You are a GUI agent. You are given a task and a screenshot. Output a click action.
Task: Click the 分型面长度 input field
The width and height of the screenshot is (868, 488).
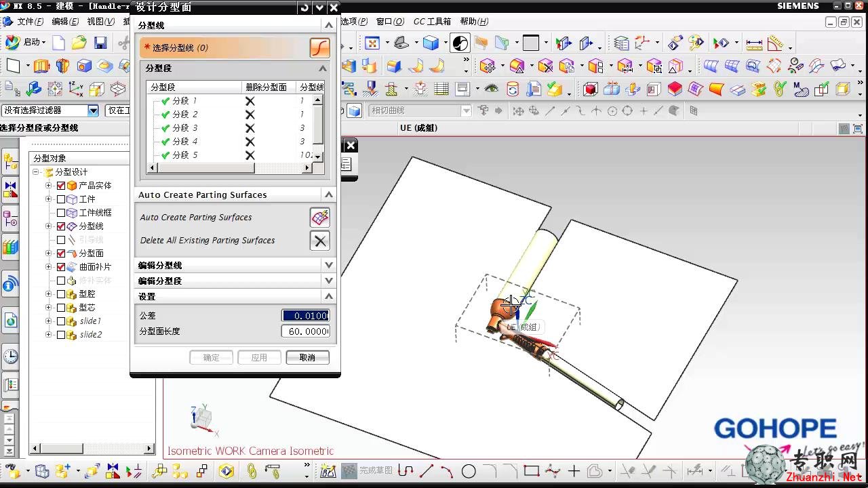(305, 331)
